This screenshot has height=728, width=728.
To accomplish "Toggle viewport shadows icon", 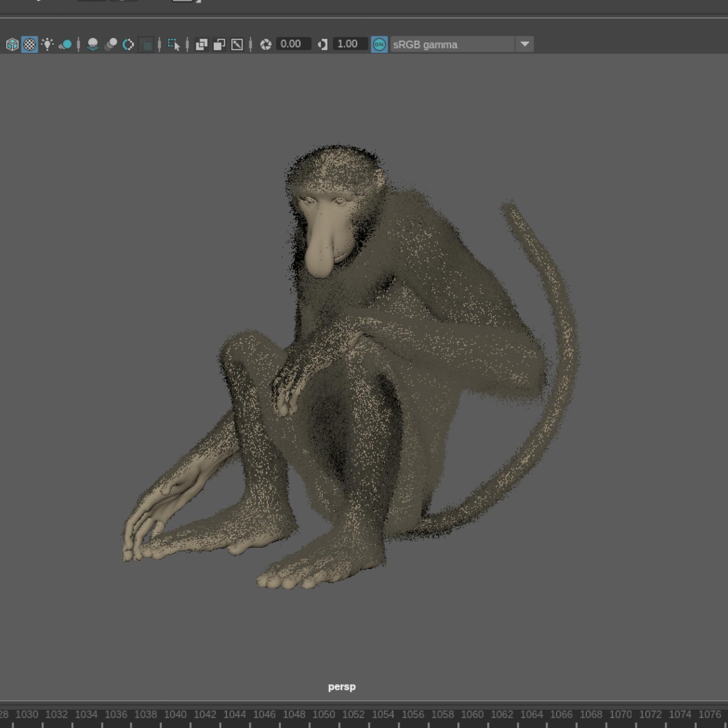I will tap(65, 44).
